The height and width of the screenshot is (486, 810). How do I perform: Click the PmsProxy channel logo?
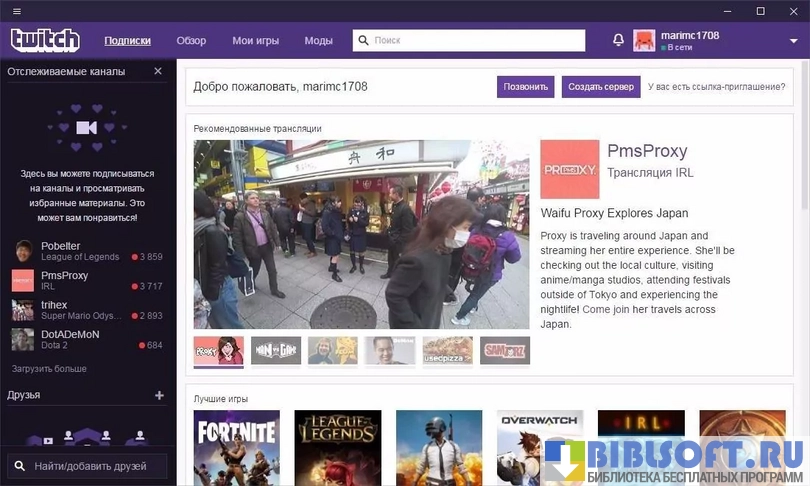tap(569, 169)
